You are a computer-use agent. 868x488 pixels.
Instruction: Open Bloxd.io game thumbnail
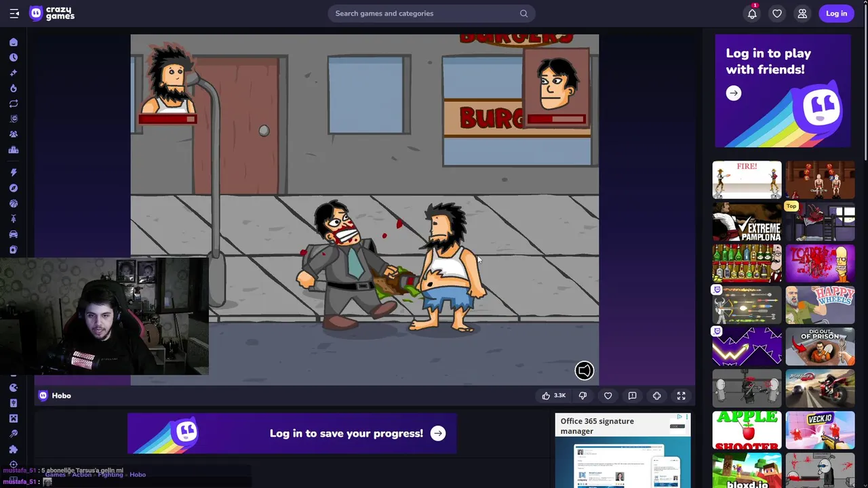pos(747,470)
